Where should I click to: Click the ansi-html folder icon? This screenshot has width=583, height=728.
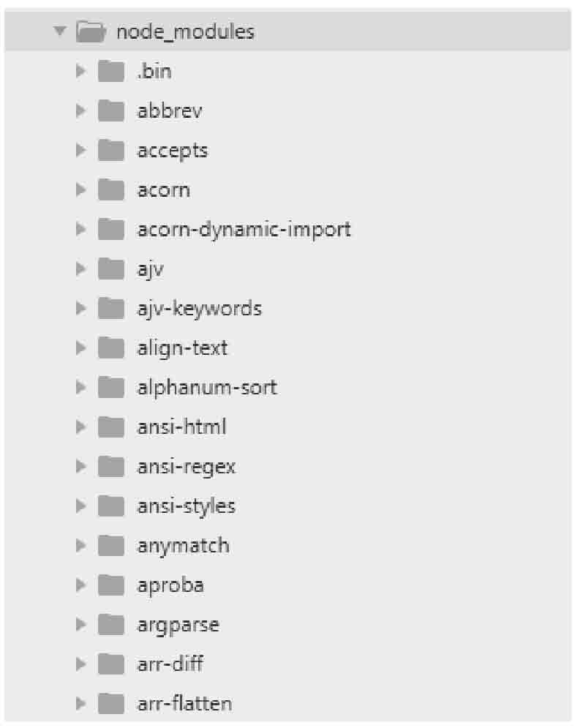[x=111, y=427]
